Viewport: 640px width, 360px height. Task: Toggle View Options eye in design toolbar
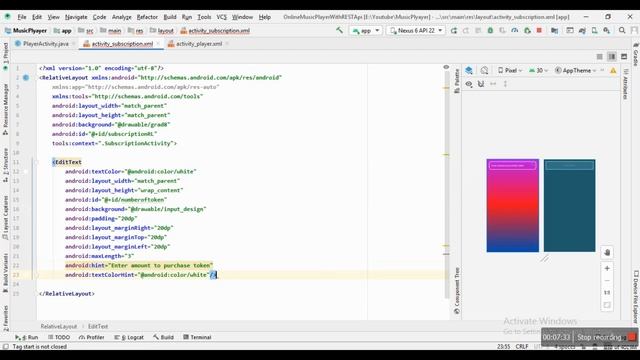click(x=469, y=84)
